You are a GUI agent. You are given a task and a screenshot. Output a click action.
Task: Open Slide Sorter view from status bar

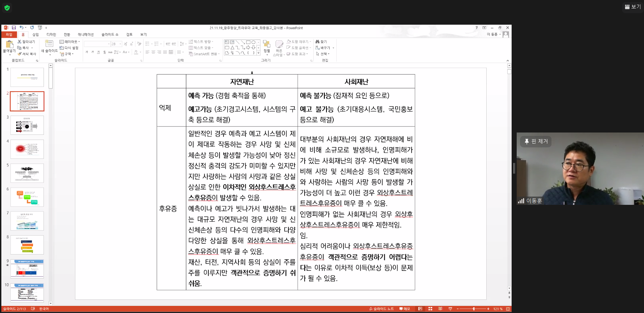[x=430, y=309]
